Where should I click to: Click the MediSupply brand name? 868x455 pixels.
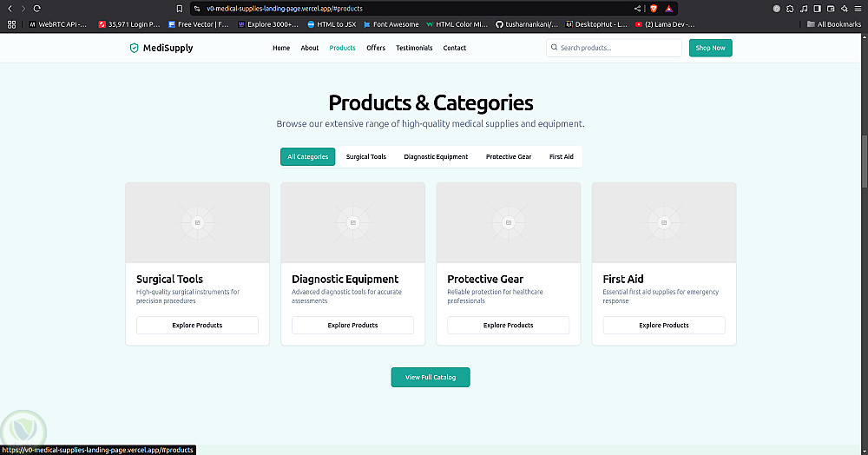tap(168, 48)
